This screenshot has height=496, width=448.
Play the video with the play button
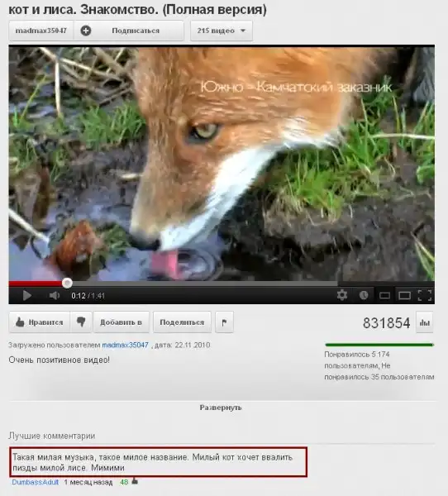coord(27,295)
